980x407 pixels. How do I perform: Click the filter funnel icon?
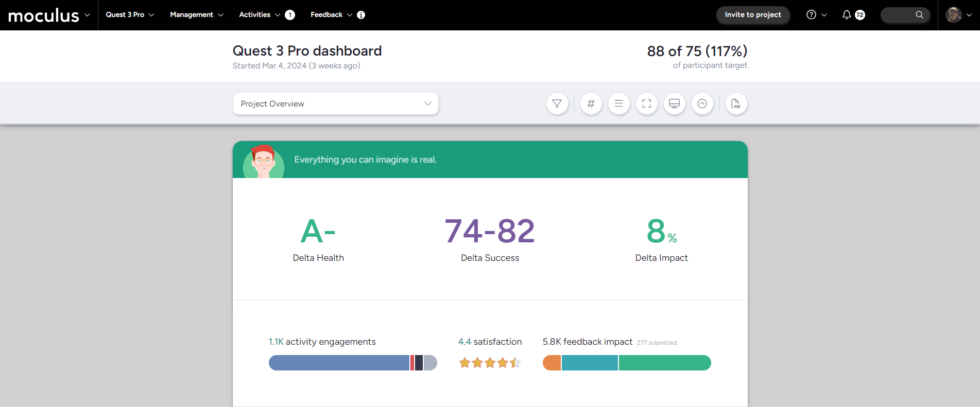point(557,104)
